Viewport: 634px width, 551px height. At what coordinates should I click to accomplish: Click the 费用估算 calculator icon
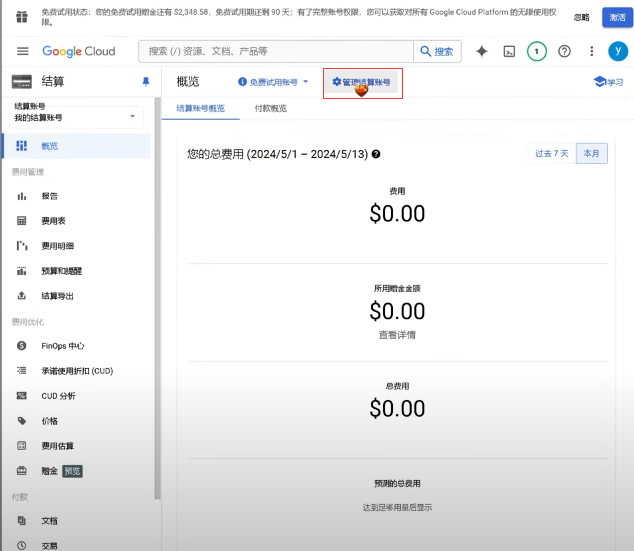coord(21,445)
